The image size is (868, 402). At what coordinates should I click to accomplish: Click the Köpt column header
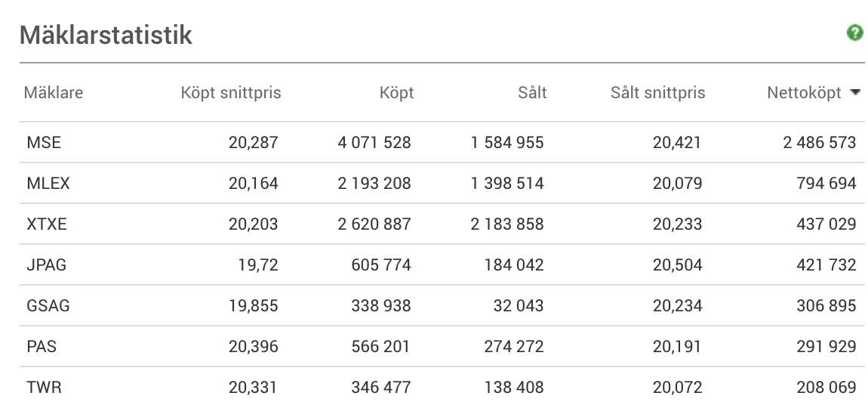(396, 93)
